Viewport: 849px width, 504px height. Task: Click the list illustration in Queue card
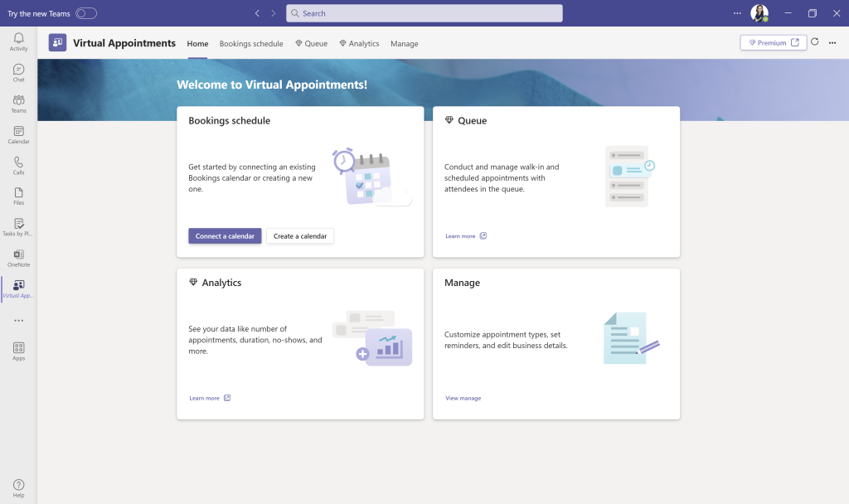click(x=630, y=176)
